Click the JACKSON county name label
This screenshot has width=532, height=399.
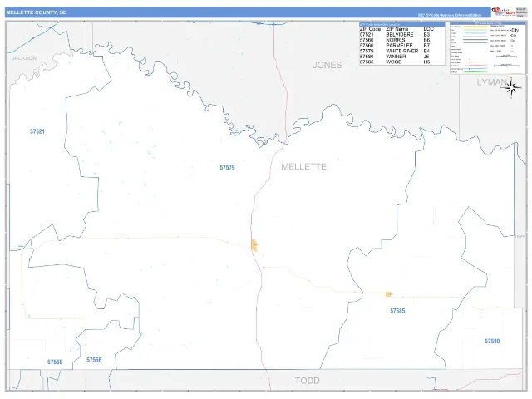pyautogui.click(x=24, y=58)
